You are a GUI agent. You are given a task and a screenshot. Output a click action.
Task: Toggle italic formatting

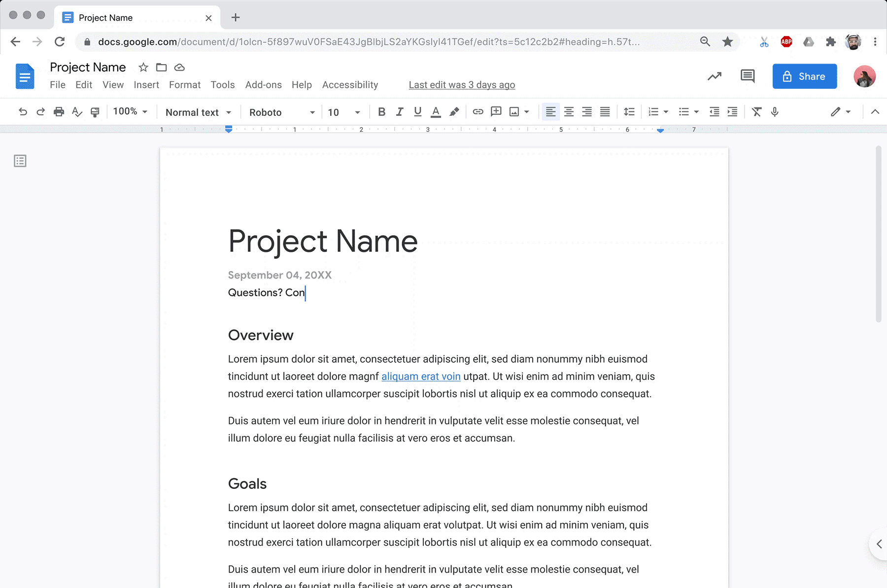400,112
